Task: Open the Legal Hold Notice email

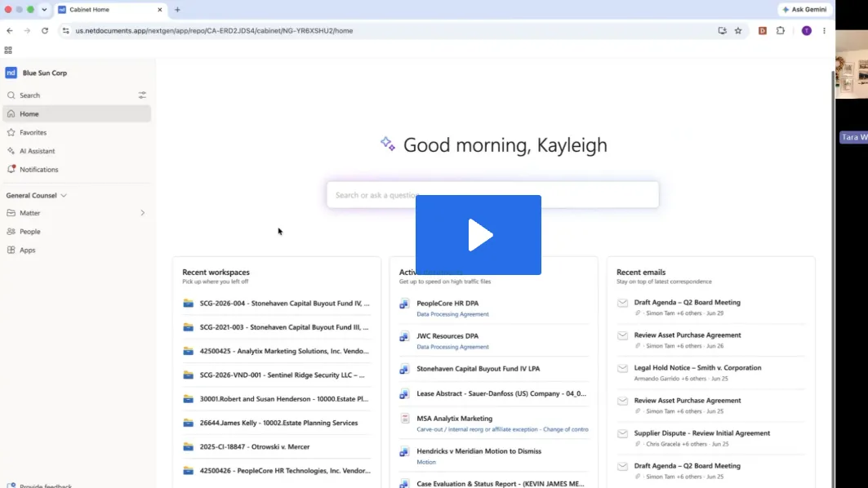Action: click(x=697, y=368)
